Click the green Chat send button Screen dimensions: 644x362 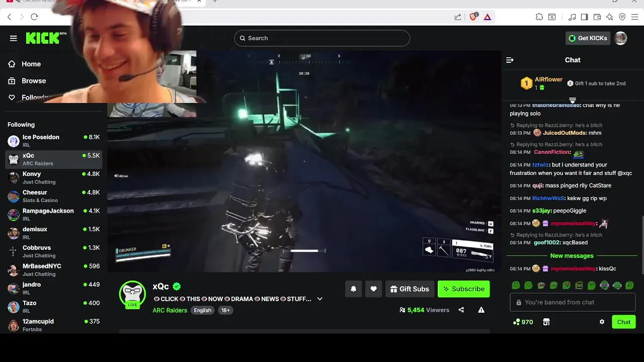click(x=624, y=322)
